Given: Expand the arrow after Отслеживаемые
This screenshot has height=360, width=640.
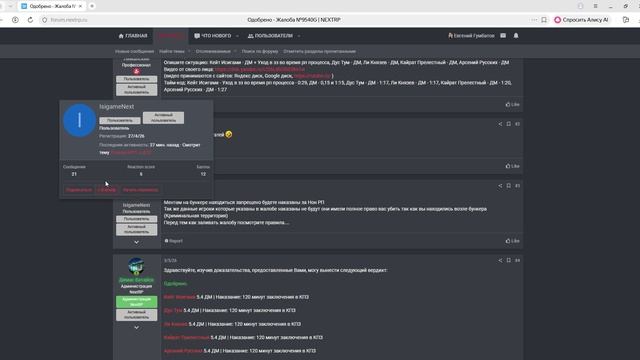Looking at the screenshot, I should 236,51.
